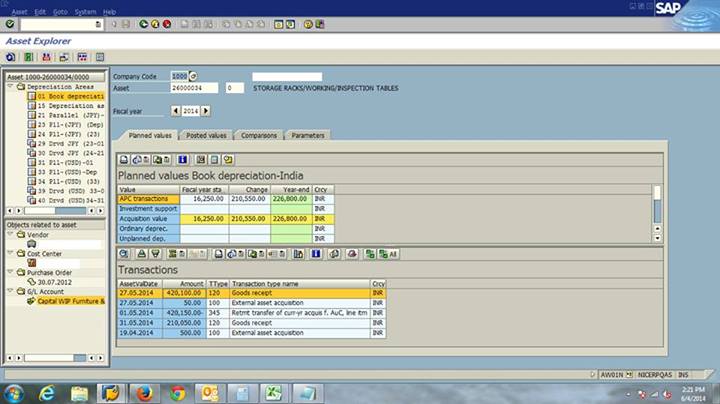Collapse the Cost Center folder node
Image resolution: width=720 pixels, height=404 pixels.
(10, 253)
